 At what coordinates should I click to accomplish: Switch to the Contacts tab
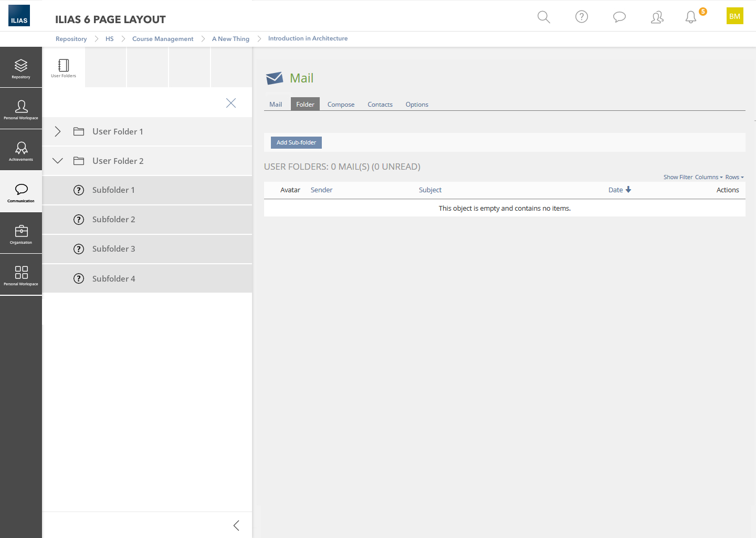point(380,105)
